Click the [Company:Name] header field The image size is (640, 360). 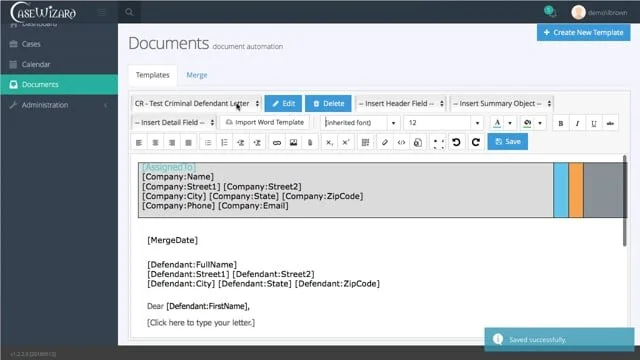pos(178,177)
